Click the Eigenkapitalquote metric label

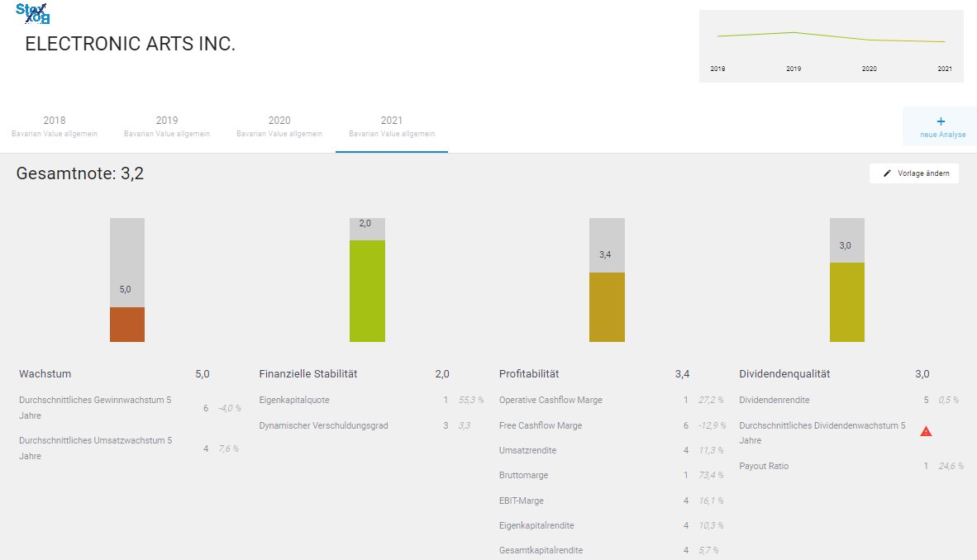click(x=294, y=400)
